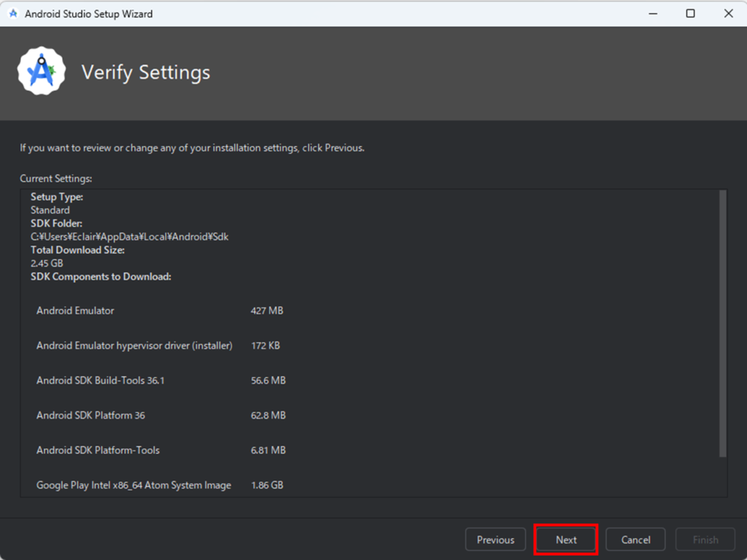Close the Setup Wizard window
This screenshot has width=747, height=560.
728,14
